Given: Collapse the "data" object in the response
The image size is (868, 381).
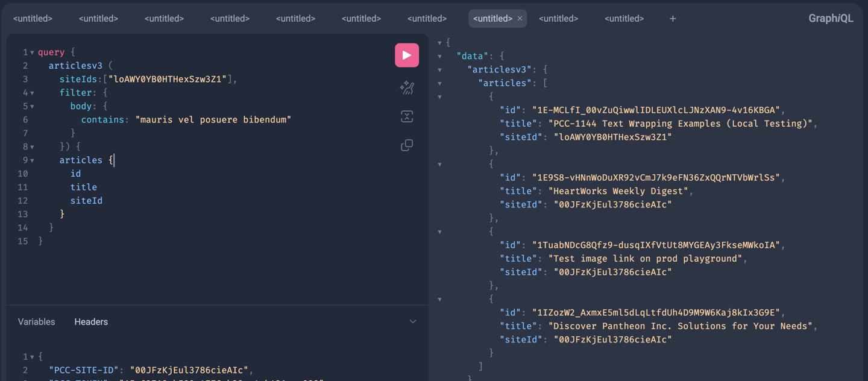Looking at the screenshot, I should click(440, 57).
